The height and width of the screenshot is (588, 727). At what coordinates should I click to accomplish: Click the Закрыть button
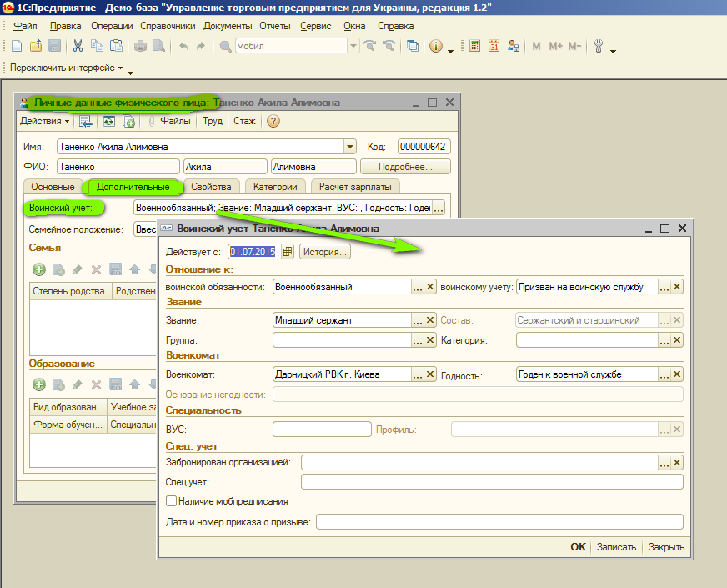coord(666,547)
